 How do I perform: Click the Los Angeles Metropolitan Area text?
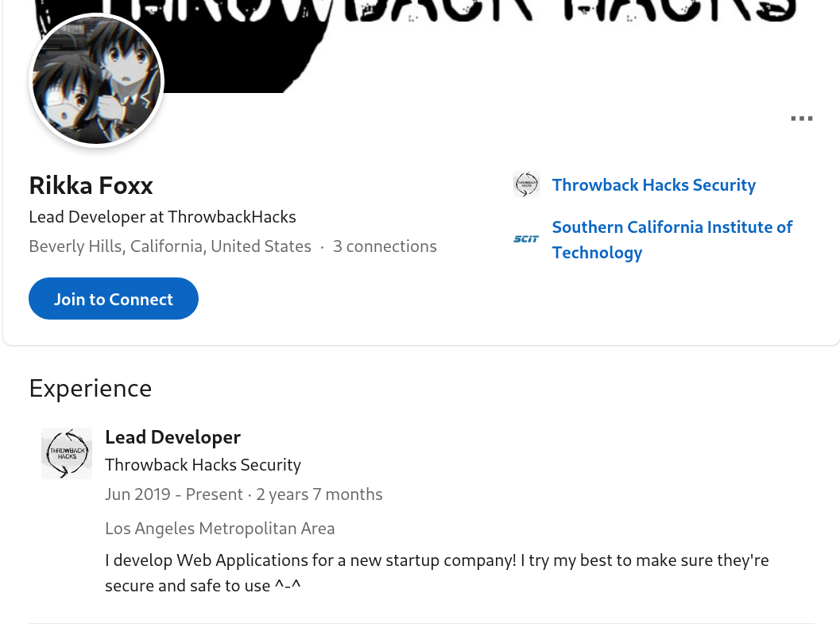219,529
